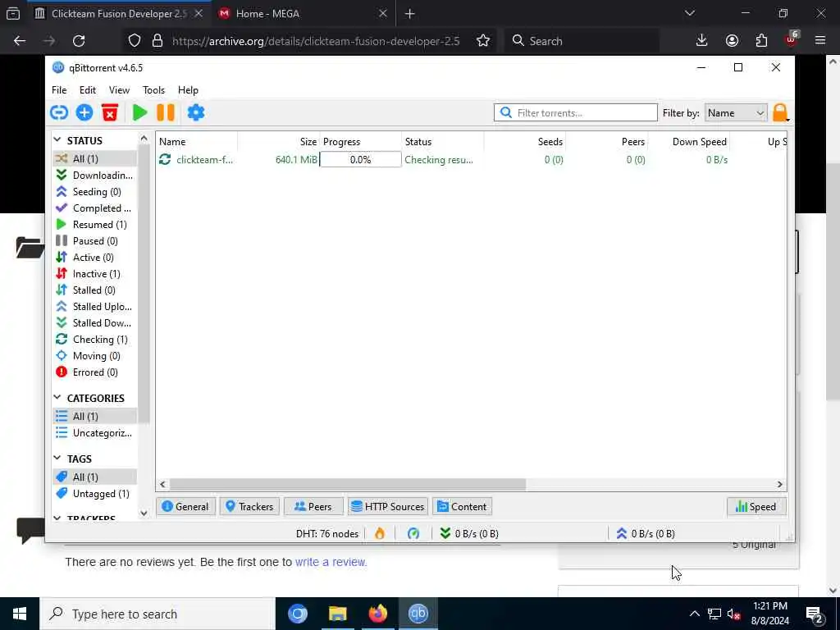
Task: Click the green Resume play icon
Action: [139, 112]
